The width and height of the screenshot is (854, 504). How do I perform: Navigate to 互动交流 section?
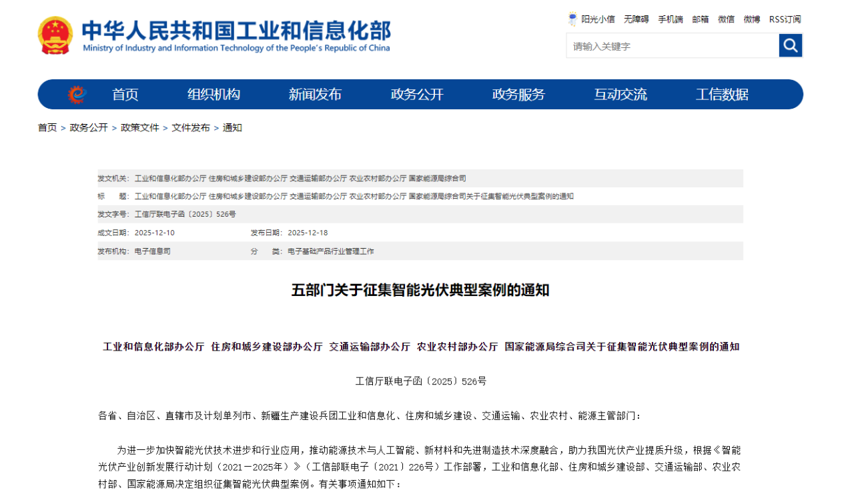[620, 95]
